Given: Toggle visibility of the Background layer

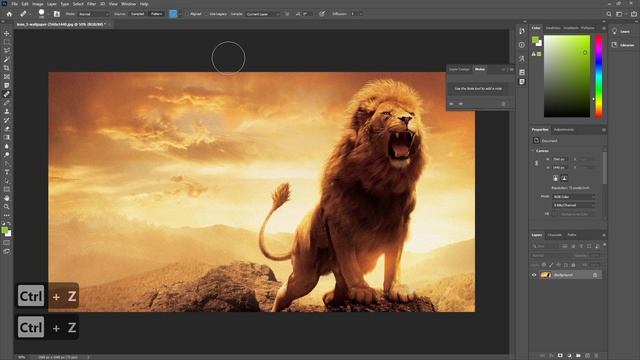Looking at the screenshot, I should click(534, 275).
